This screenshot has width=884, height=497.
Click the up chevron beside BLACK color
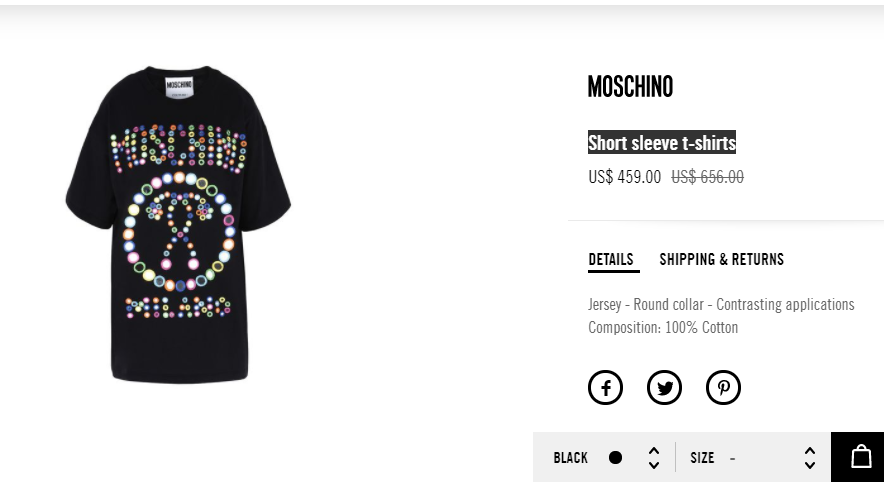(654, 450)
